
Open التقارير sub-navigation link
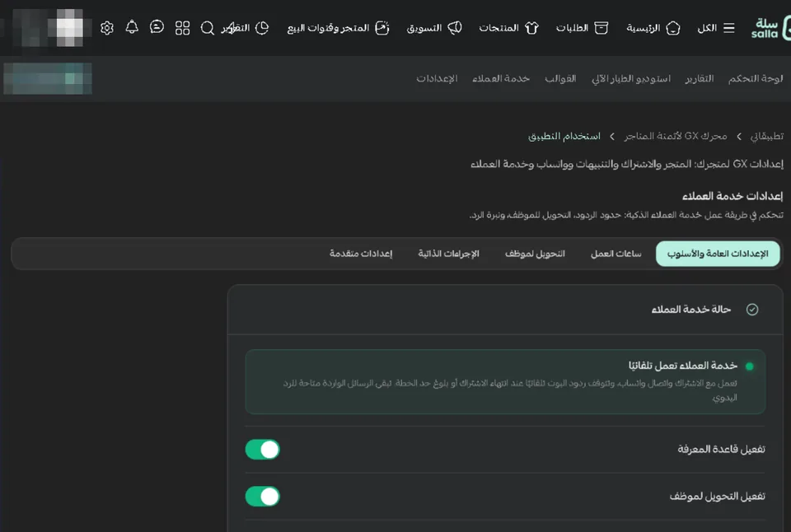[x=700, y=79]
